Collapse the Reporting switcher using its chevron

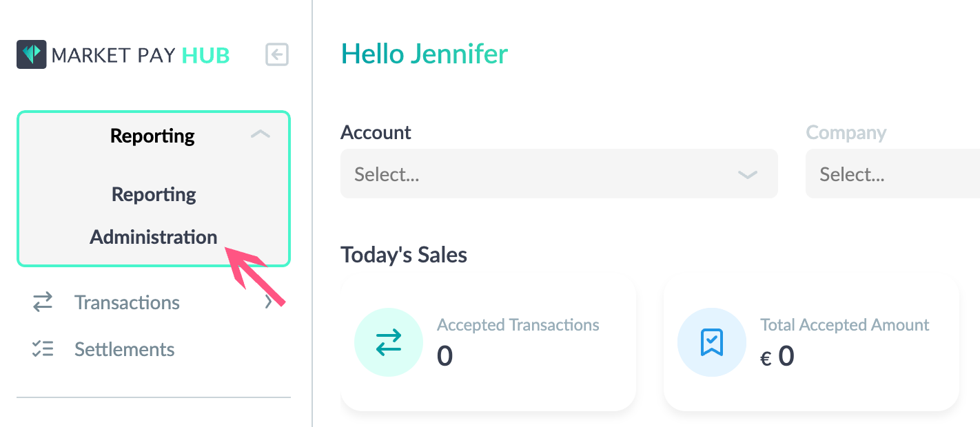pyautogui.click(x=260, y=135)
